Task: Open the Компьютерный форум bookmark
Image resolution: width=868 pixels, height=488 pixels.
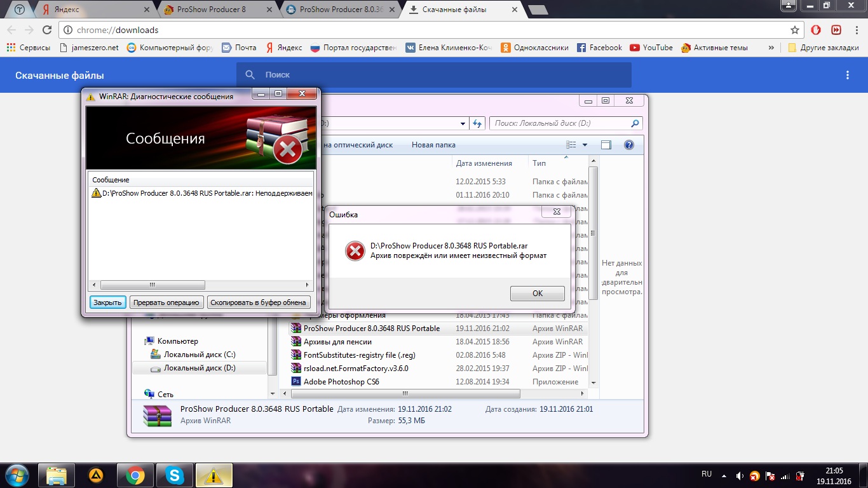Action: pos(169,48)
